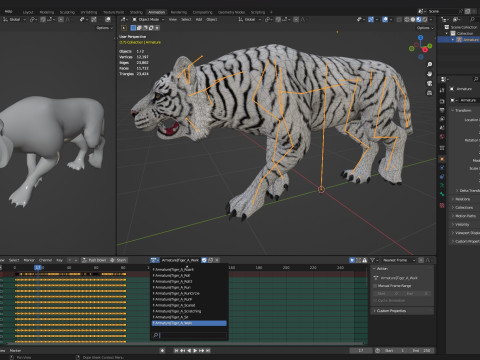Create new action with duplicate icon
The image size is (480, 360).
click(211, 260)
